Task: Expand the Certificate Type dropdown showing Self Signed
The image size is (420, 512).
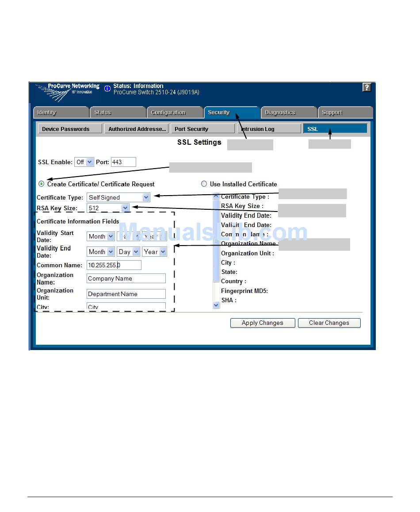Action: (x=118, y=197)
